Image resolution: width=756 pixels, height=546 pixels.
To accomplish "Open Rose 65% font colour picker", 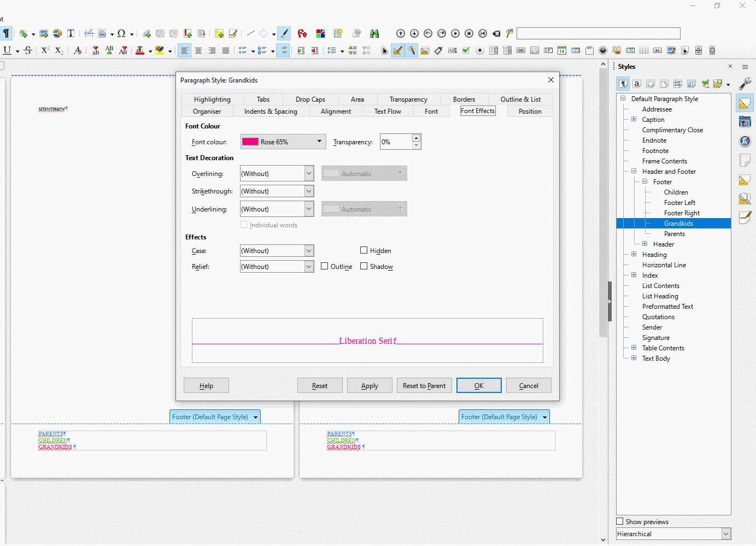I will pyautogui.click(x=283, y=142).
